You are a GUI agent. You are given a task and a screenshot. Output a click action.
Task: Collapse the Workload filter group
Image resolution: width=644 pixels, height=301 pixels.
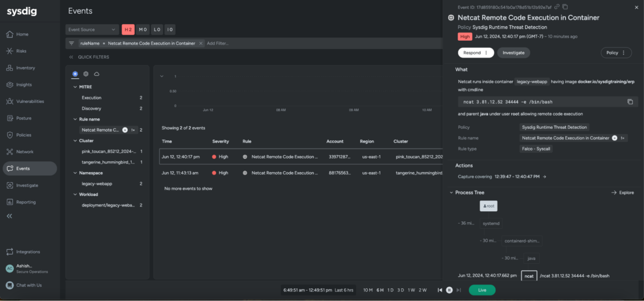coord(75,194)
